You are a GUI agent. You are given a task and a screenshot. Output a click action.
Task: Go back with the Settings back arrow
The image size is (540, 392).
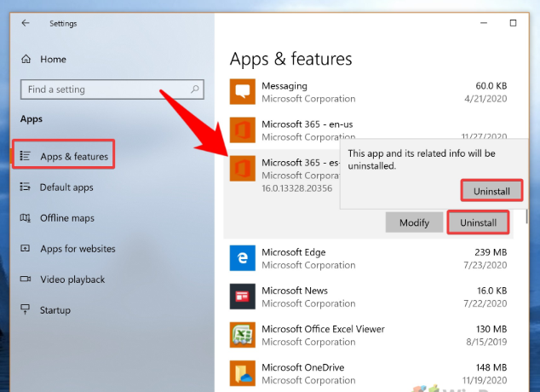(x=26, y=23)
